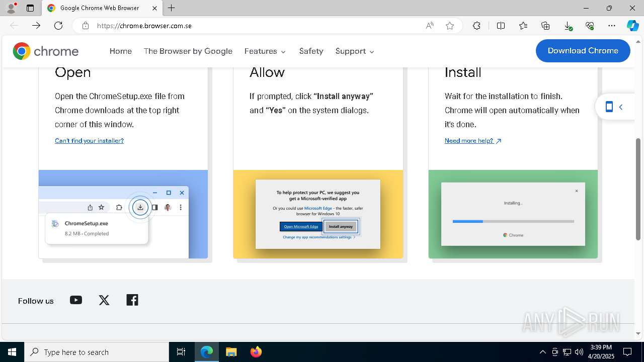Click the Allow heading text

267,72
